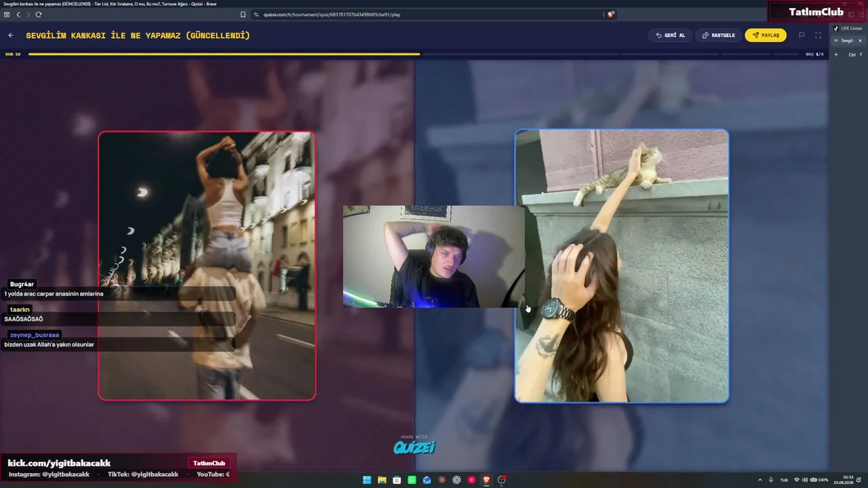Viewport: 868px width, 488px height.
Task: Open the browser tab list panel icon
Action: 7,14
